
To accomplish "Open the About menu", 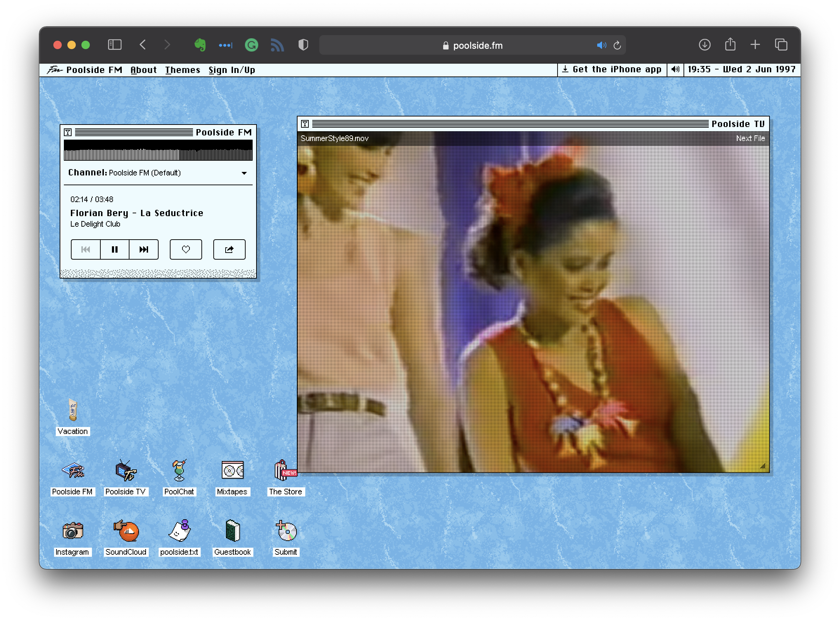I will click(144, 70).
